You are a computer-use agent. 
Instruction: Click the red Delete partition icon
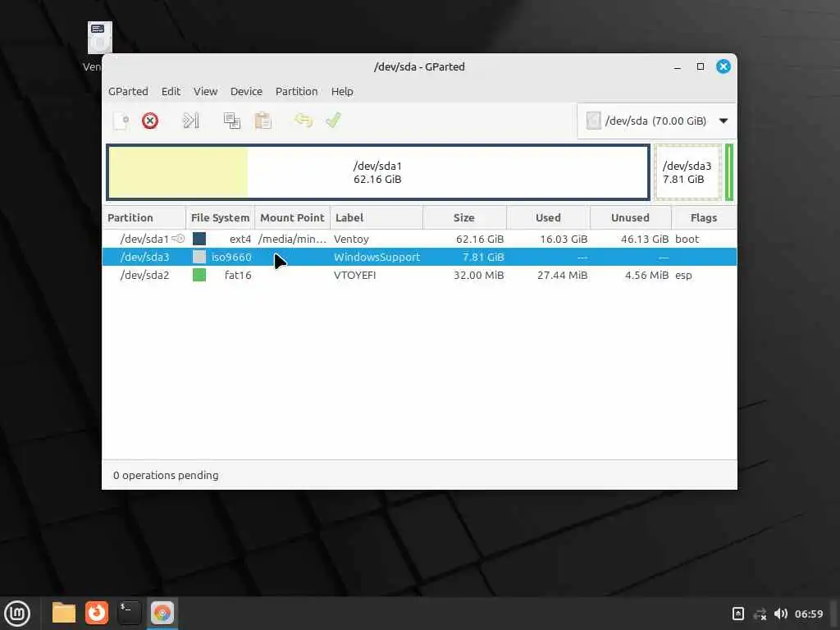coord(150,121)
